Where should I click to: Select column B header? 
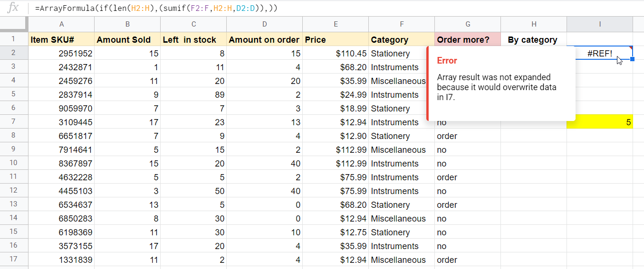coord(127,24)
